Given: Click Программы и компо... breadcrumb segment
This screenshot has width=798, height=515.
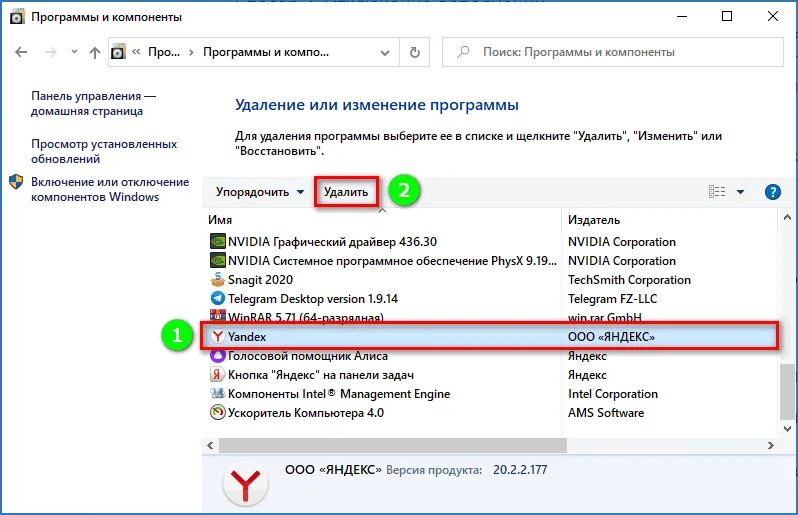Looking at the screenshot, I should [x=266, y=52].
